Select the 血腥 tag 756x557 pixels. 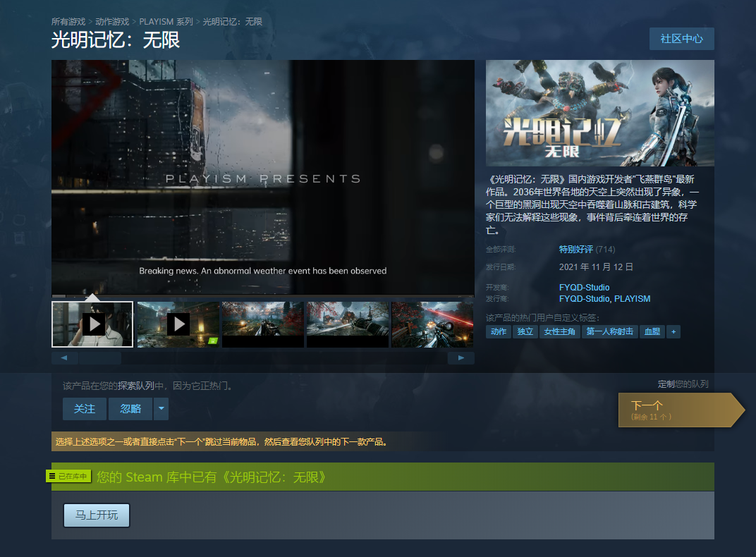pos(652,331)
